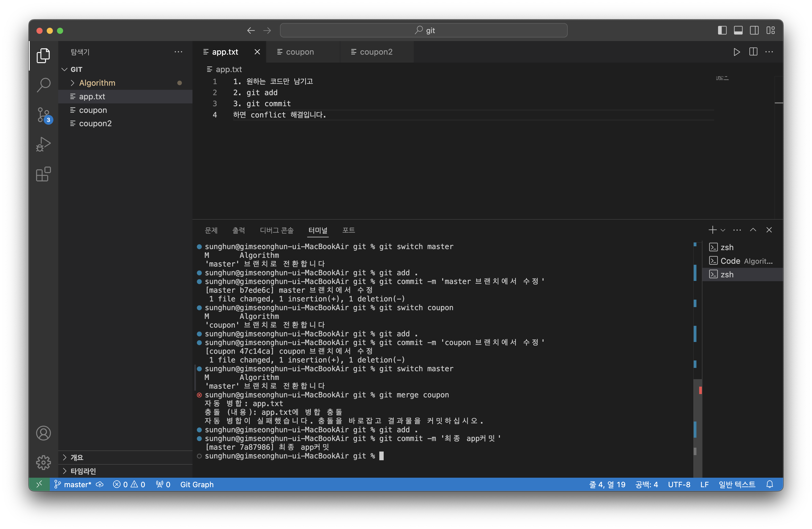Toggle the secondary sidebar layout button
This screenshot has width=812, height=529.
click(x=754, y=30)
